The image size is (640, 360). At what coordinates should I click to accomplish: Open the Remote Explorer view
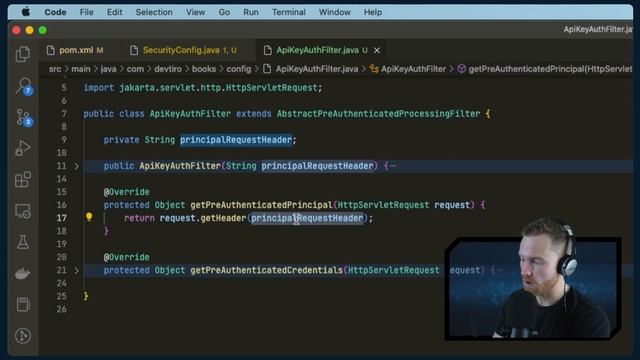pyautogui.click(x=23, y=211)
